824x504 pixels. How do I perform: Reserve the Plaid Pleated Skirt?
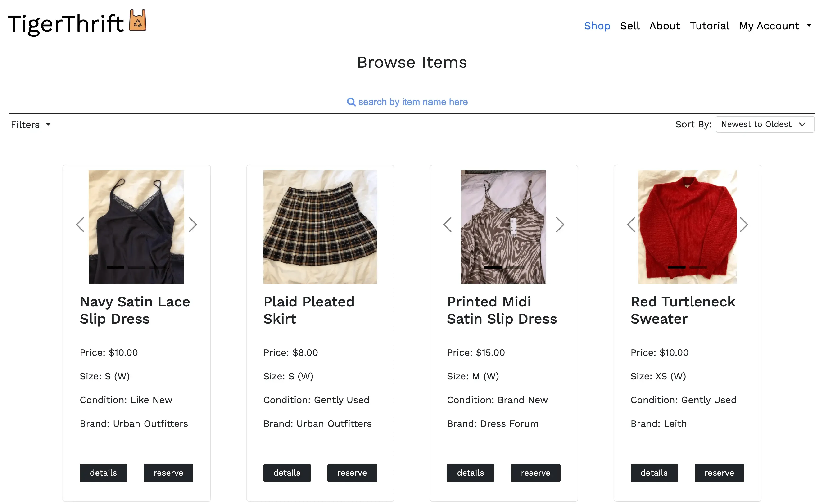pos(352,473)
